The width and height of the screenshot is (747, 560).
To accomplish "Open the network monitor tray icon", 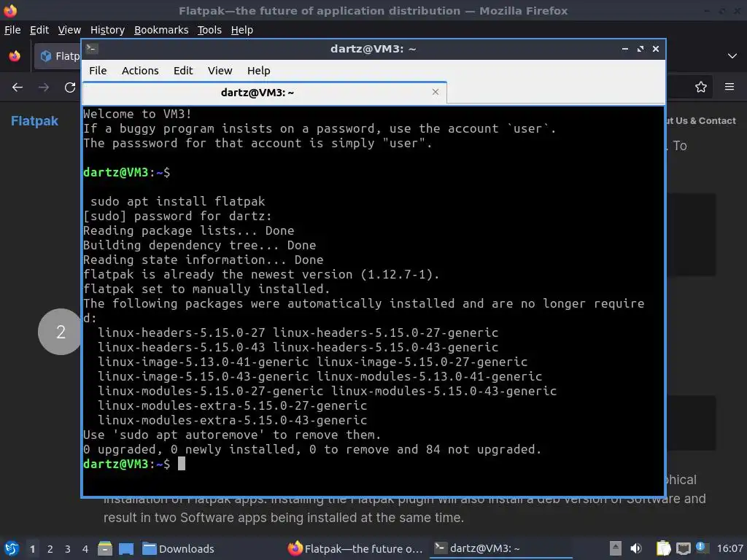I will 683,549.
